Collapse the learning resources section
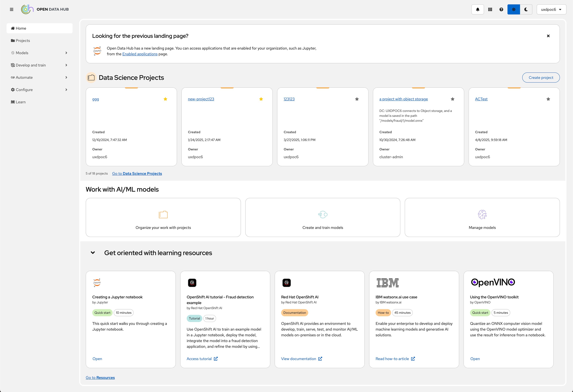This screenshot has width=573, height=392. point(93,253)
